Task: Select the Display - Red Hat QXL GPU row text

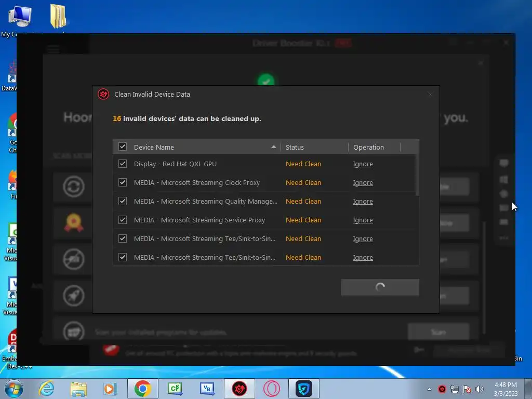Action: tap(175, 164)
